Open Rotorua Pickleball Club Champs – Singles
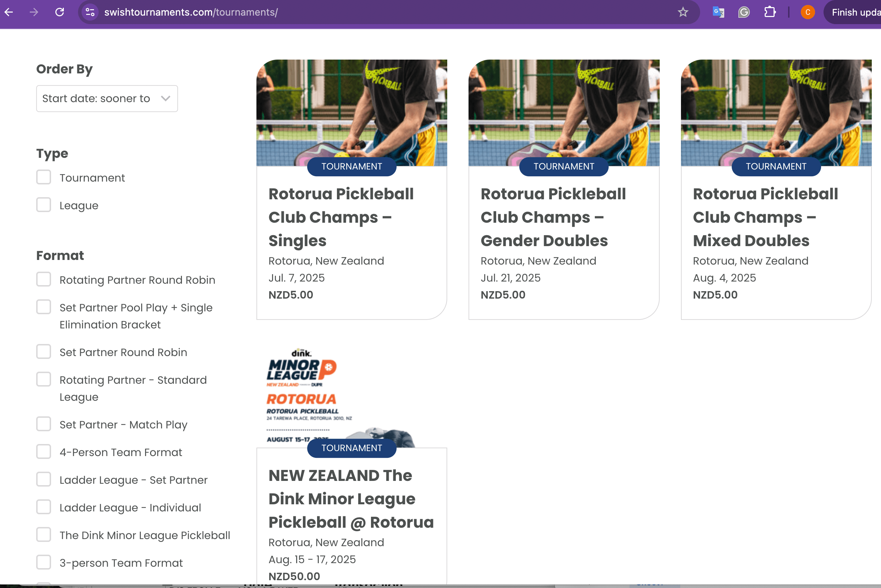The height and width of the screenshot is (588, 881). pos(340,217)
